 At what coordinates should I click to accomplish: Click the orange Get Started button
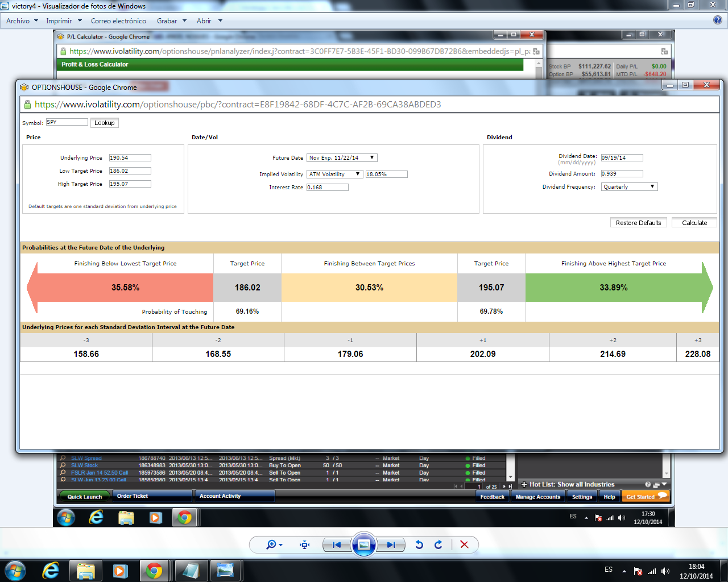click(x=646, y=496)
